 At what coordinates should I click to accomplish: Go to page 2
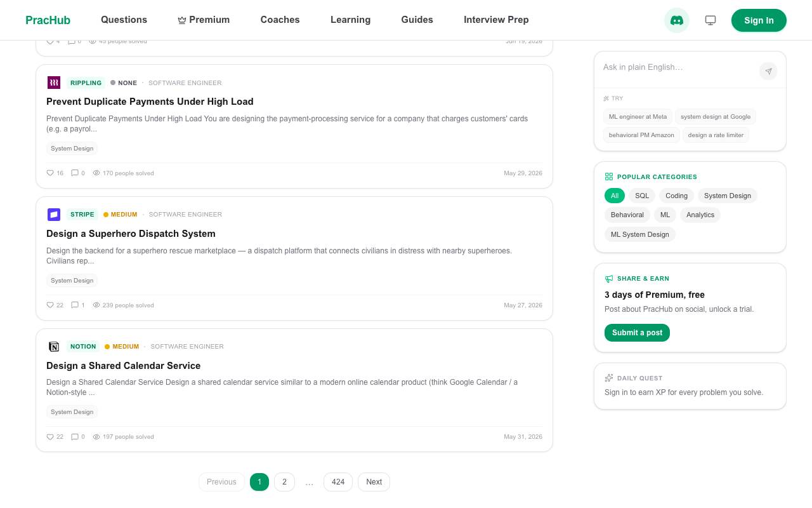[284, 482]
